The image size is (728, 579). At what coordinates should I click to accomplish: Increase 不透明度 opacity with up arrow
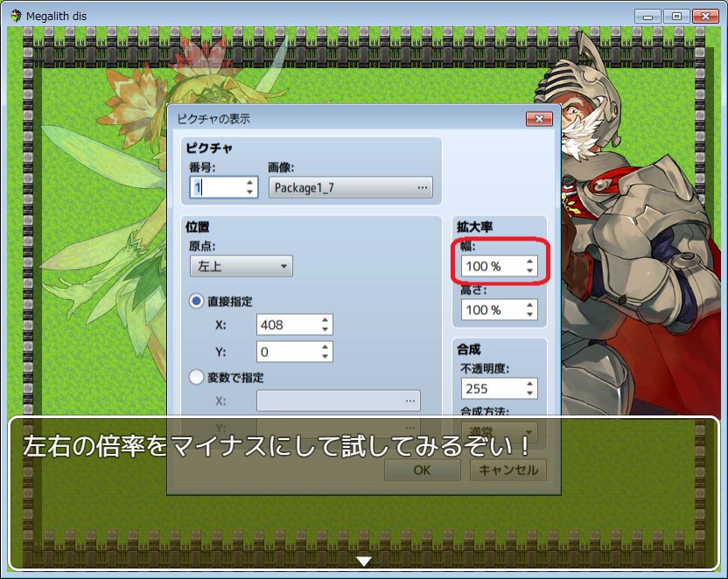point(529,384)
